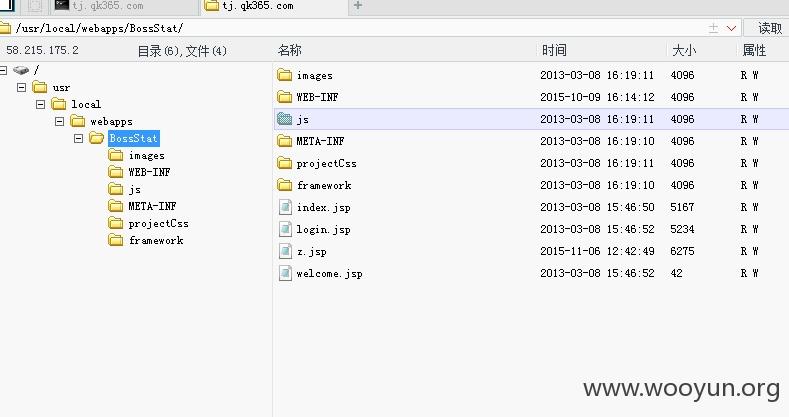Click the js folder icon in file list
Image resolution: width=789 pixels, height=417 pixels.
284,119
